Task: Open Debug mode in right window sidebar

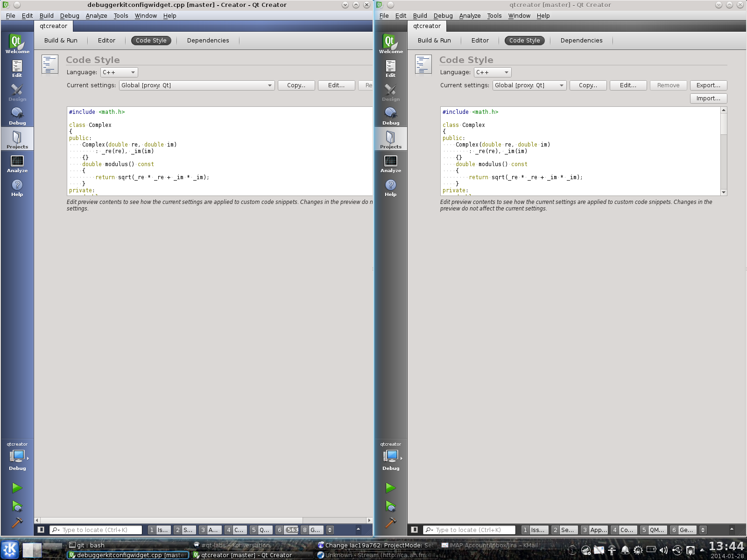Action: point(391,116)
